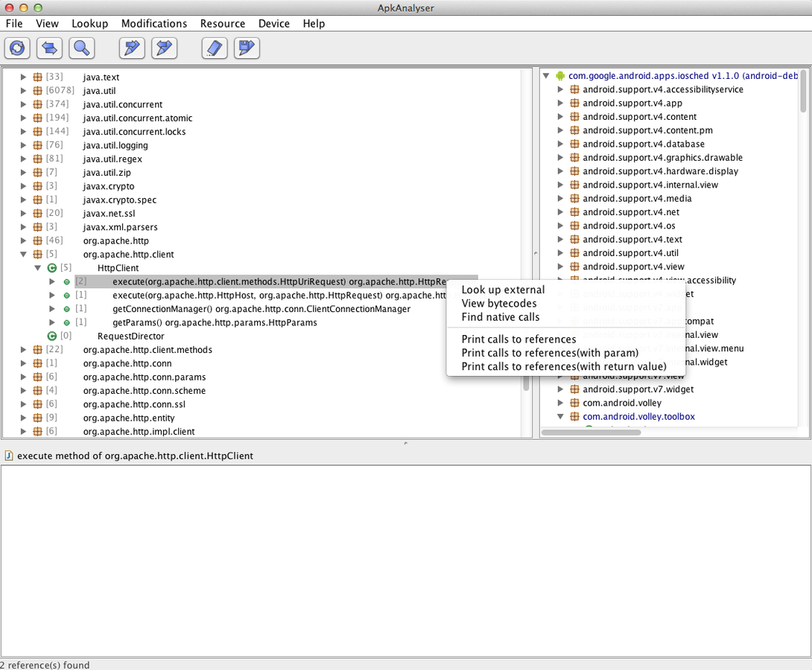Image resolution: width=812 pixels, height=670 pixels.
Task: Select java.util.concurrent.locks package row
Action: (134, 132)
